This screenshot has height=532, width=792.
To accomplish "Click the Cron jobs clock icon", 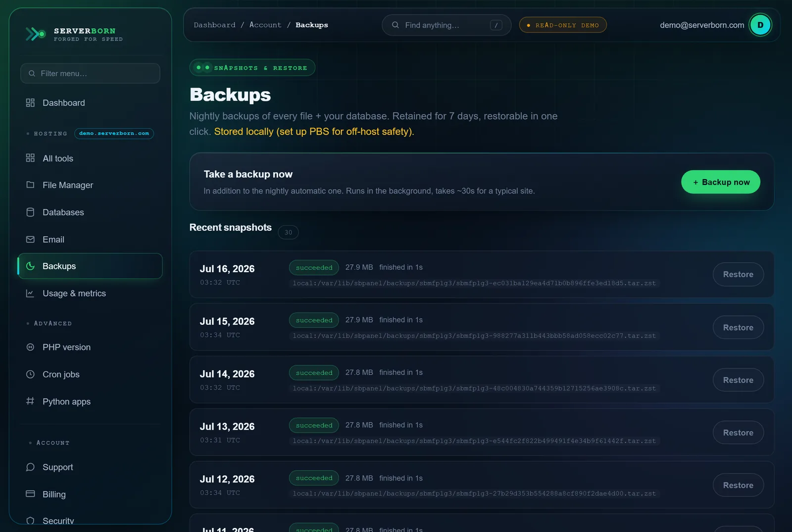I will (30, 374).
